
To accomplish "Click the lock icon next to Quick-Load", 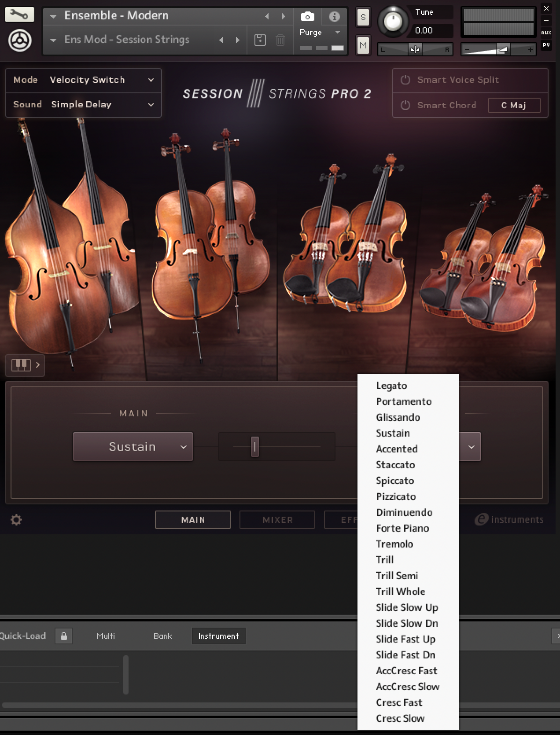I will 64,636.
